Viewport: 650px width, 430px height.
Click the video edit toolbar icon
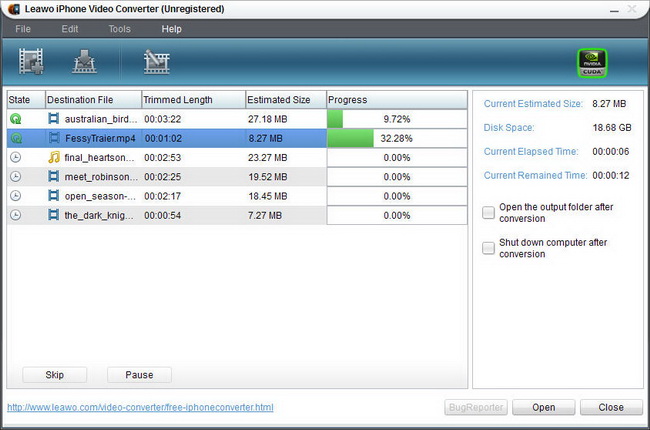click(157, 62)
